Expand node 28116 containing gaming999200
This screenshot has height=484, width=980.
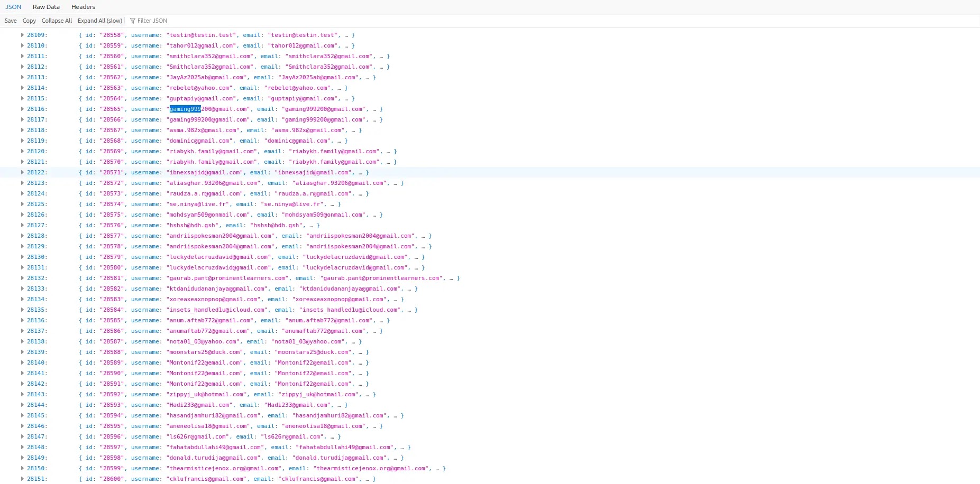point(22,109)
